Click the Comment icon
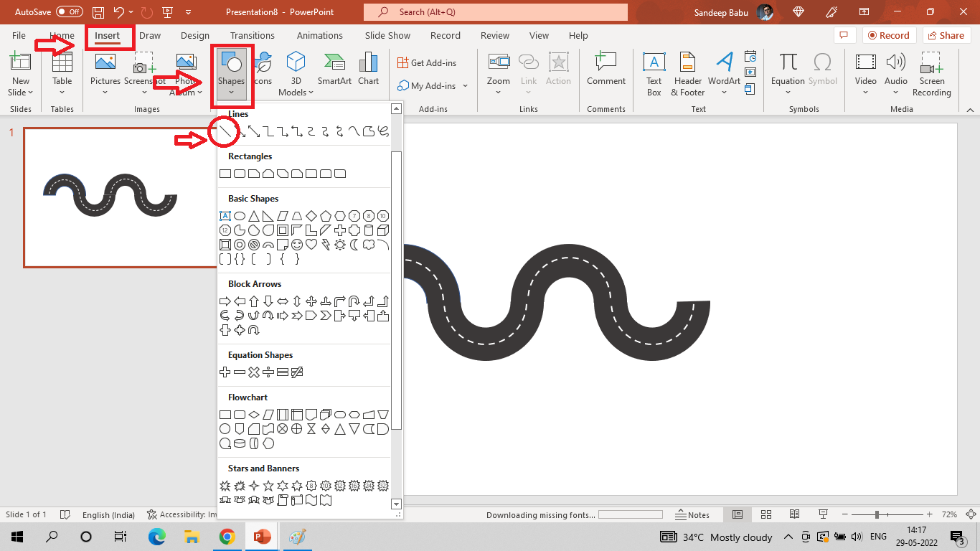This screenshot has height=551, width=980. [x=606, y=70]
